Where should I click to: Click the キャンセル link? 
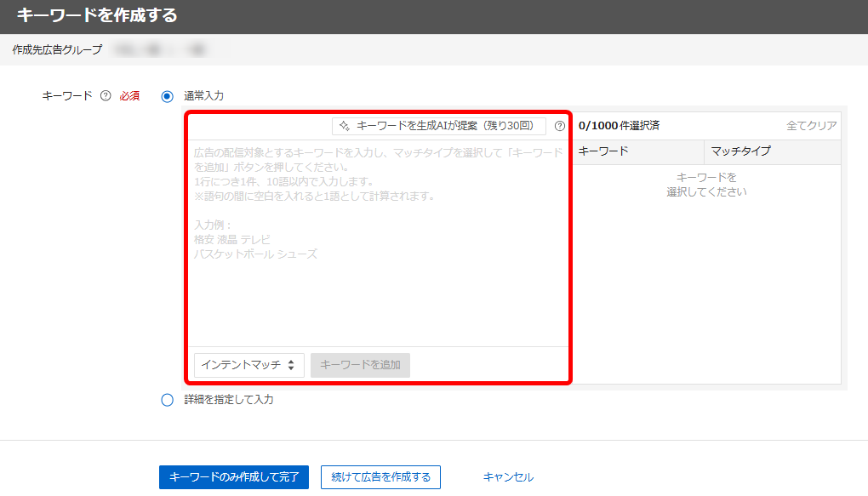click(508, 477)
